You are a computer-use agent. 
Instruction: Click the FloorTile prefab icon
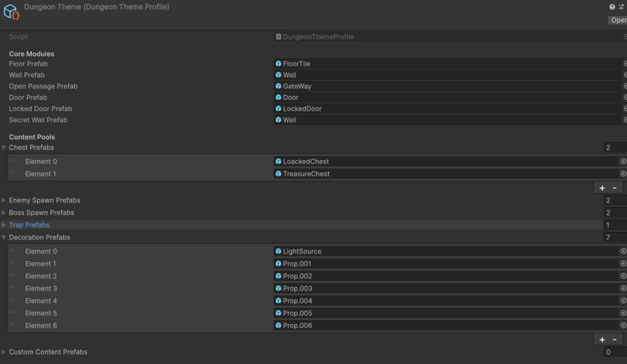click(x=278, y=64)
